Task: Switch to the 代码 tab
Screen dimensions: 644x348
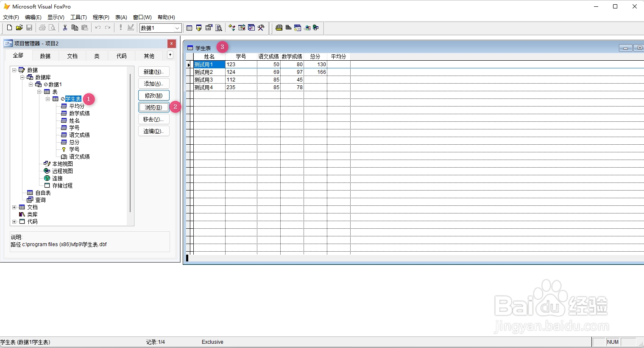Action: click(122, 56)
